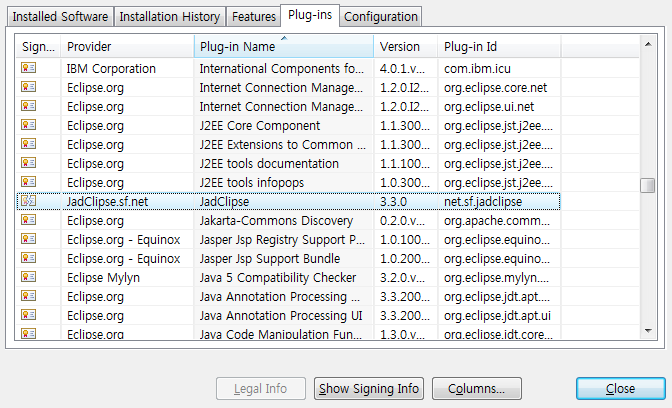Select JadClipse.sf.net provider cell
Image resolution: width=672 pixels, height=408 pixels.
point(107,201)
